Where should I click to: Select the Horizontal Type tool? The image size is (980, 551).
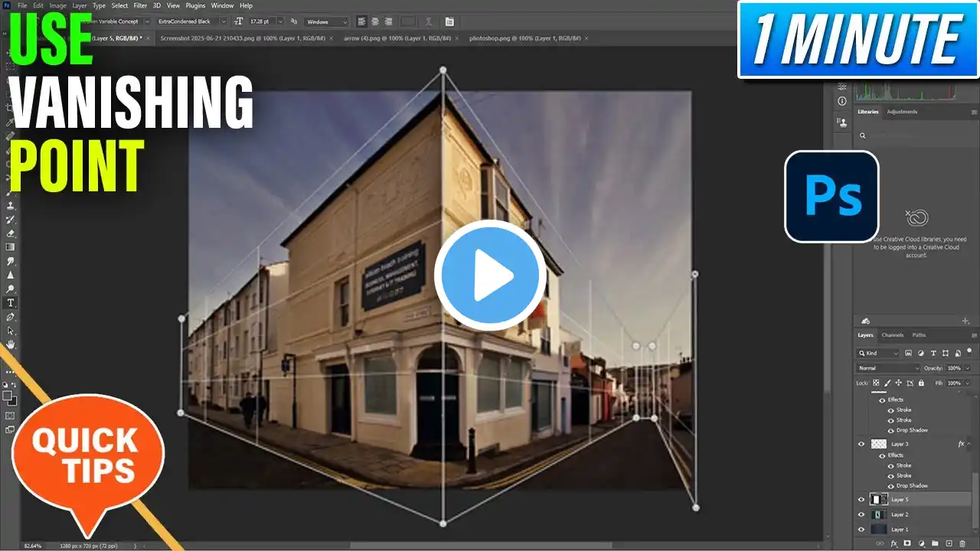tap(11, 303)
